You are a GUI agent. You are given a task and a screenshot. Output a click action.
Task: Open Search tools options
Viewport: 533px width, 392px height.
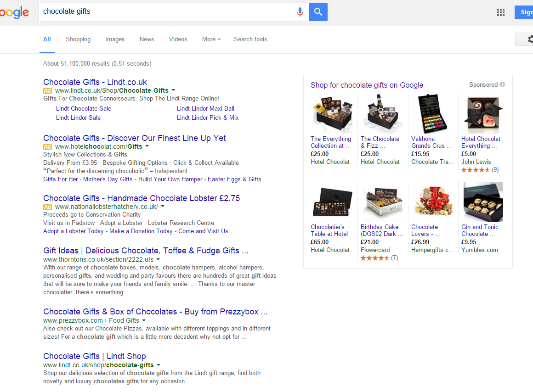pos(250,39)
